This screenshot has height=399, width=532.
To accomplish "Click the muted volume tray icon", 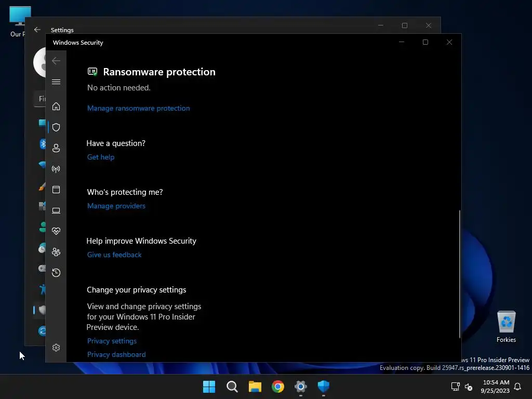I will click(x=469, y=387).
